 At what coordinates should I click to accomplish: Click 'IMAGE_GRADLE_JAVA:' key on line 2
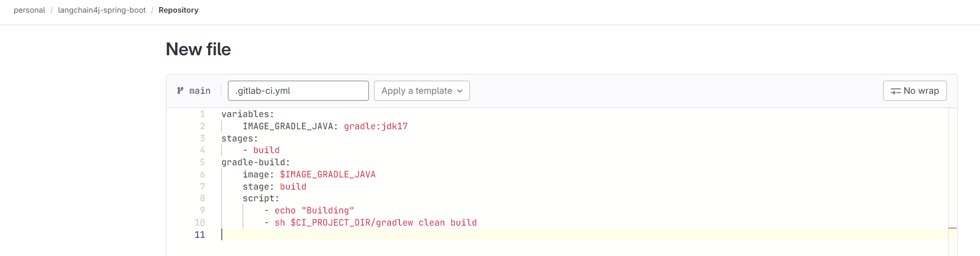pos(290,126)
